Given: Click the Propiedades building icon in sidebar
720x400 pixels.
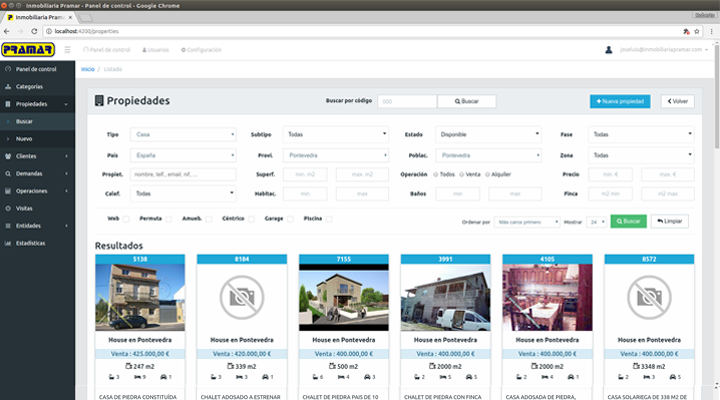Looking at the screenshot, I should (x=8, y=104).
